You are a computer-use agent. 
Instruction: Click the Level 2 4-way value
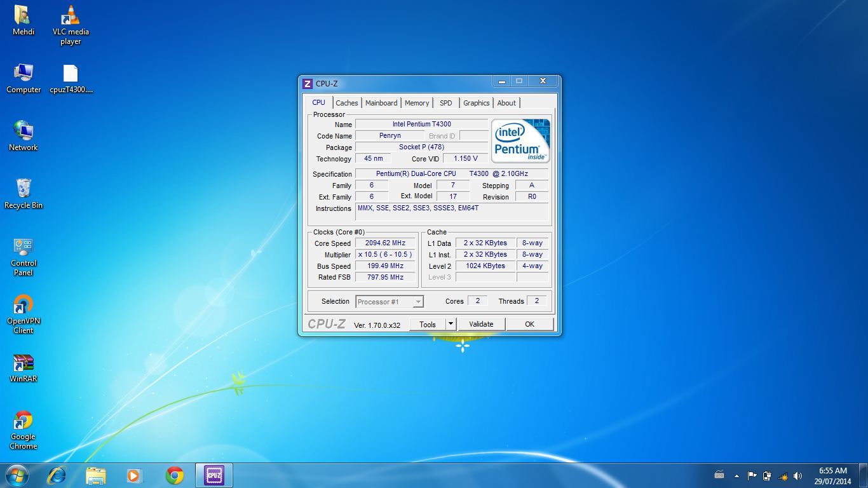pos(532,266)
